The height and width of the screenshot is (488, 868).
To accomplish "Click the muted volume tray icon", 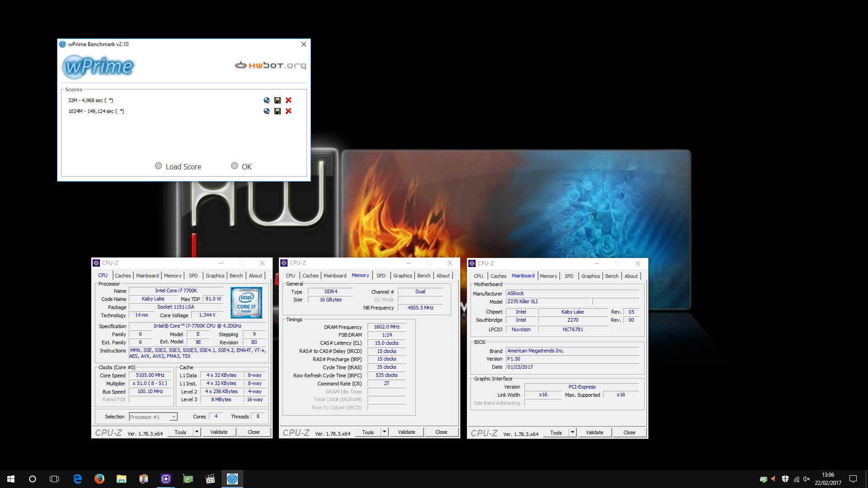I will tap(807, 479).
